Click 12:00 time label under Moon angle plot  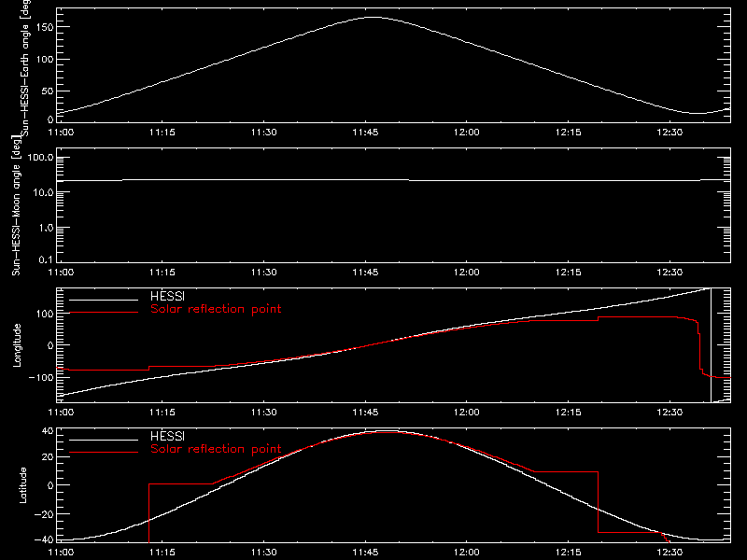pos(467,272)
